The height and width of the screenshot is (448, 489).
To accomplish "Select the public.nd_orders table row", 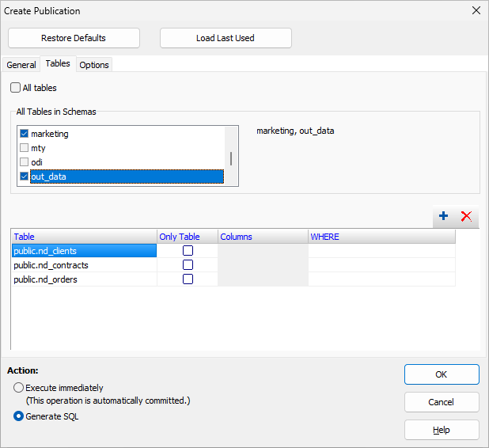I will point(84,279).
